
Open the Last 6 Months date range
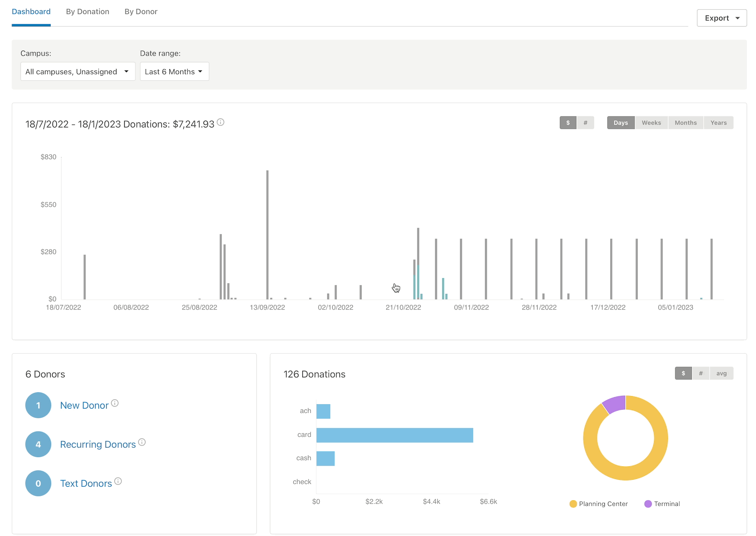pyautogui.click(x=174, y=71)
